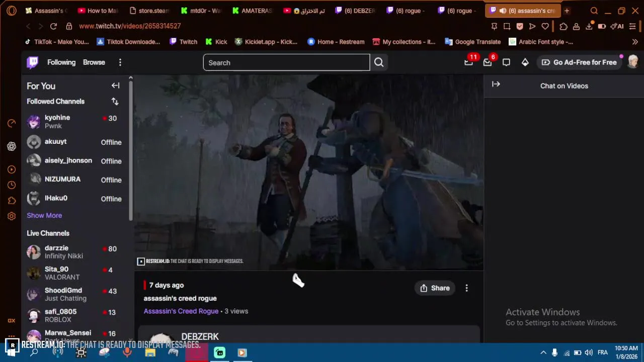
Task: Open the taskbar clock and date
Action: [x=626, y=352]
